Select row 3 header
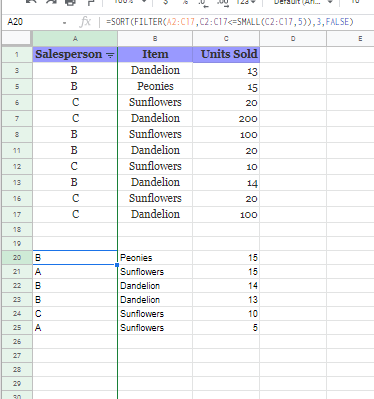The image size is (374, 399). [x=17, y=70]
